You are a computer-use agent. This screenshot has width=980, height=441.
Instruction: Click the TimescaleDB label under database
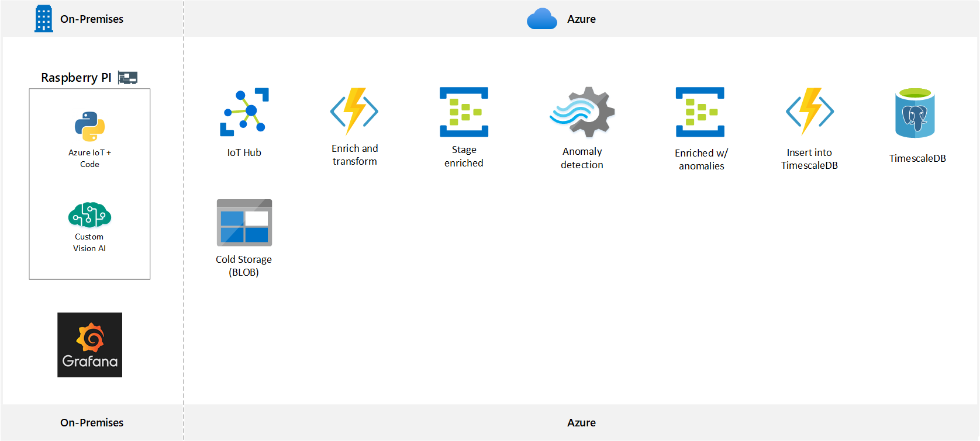point(917,158)
